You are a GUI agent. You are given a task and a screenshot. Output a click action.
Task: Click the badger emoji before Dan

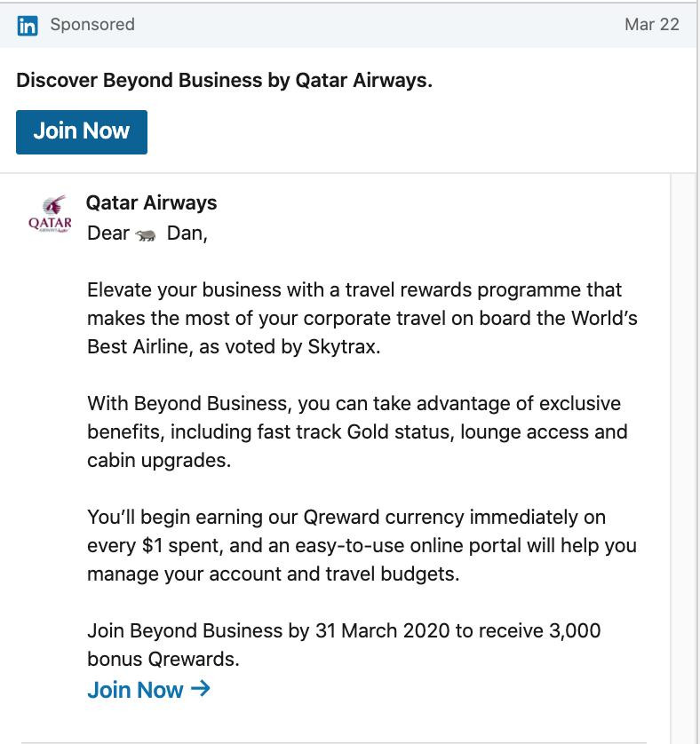pos(146,234)
